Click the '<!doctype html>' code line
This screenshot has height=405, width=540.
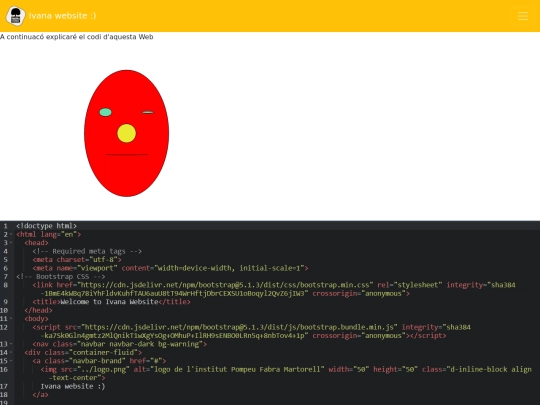46,226
